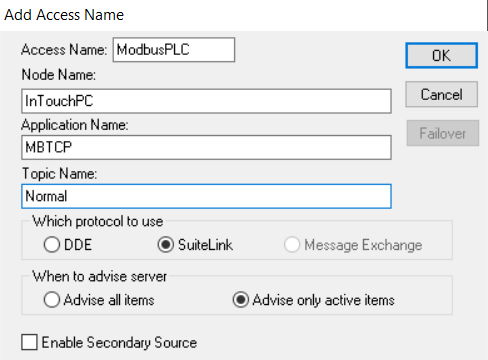Click the Access Name field containing ModbusPLC

pyautogui.click(x=174, y=50)
